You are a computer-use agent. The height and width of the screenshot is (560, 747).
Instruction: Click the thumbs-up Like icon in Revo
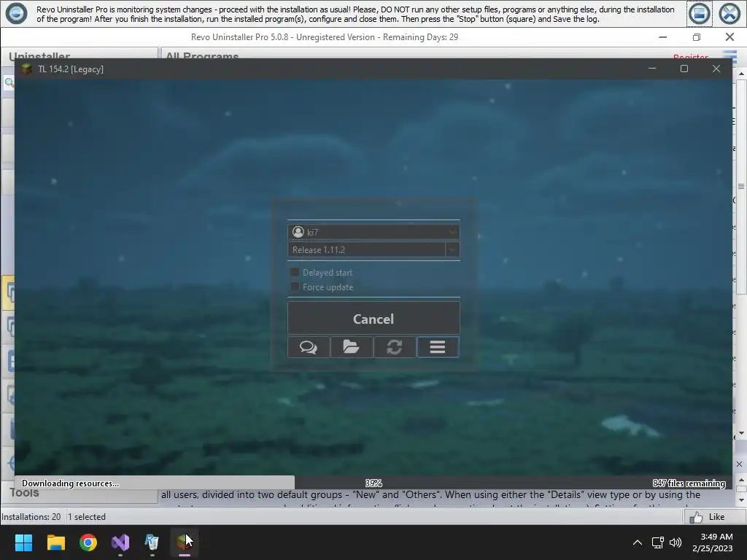tap(696, 517)
